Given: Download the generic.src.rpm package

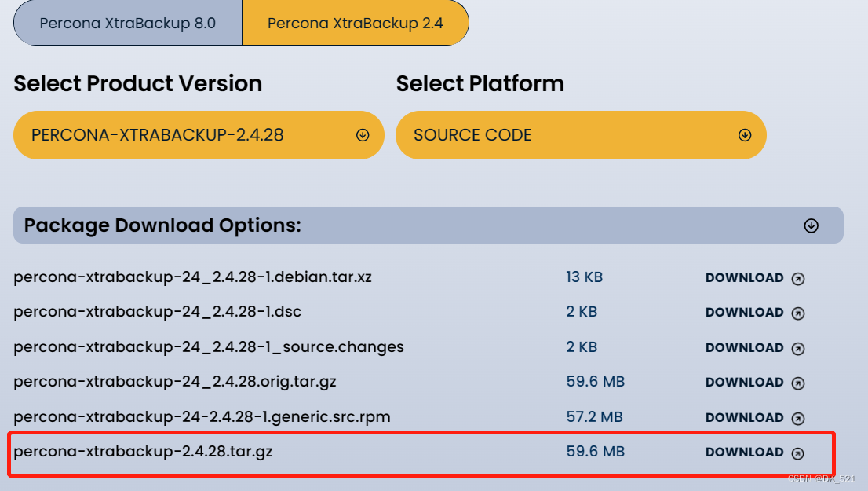Looking at the screenshot, I should pos(744,417).
